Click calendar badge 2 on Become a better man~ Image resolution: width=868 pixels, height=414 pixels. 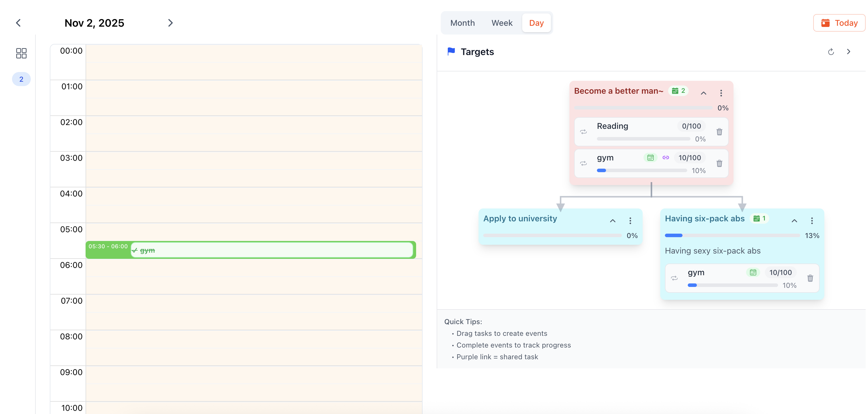click(678, 91)
